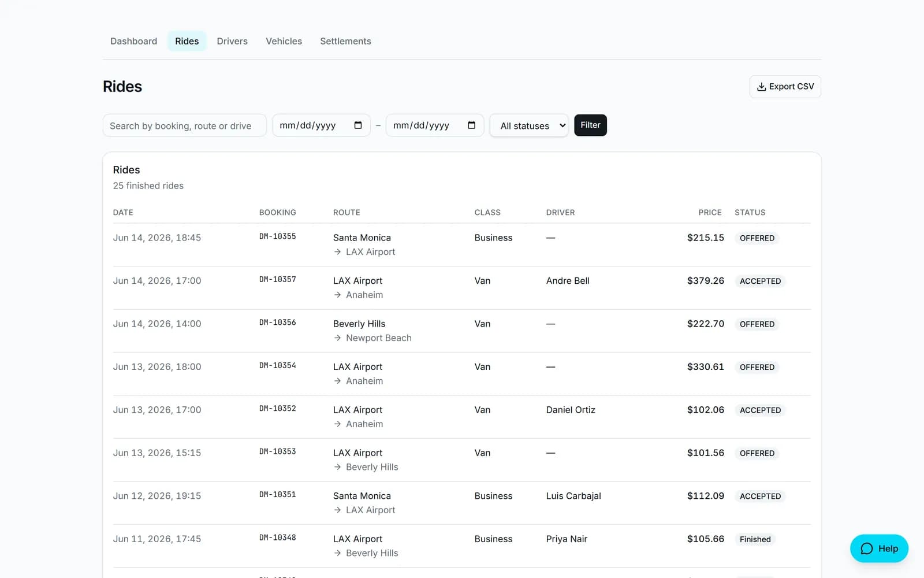Click the date Jun 12, 2026, 19:15
The height and width of the screenshot is (578, 924).
click(x=157, y=496)
